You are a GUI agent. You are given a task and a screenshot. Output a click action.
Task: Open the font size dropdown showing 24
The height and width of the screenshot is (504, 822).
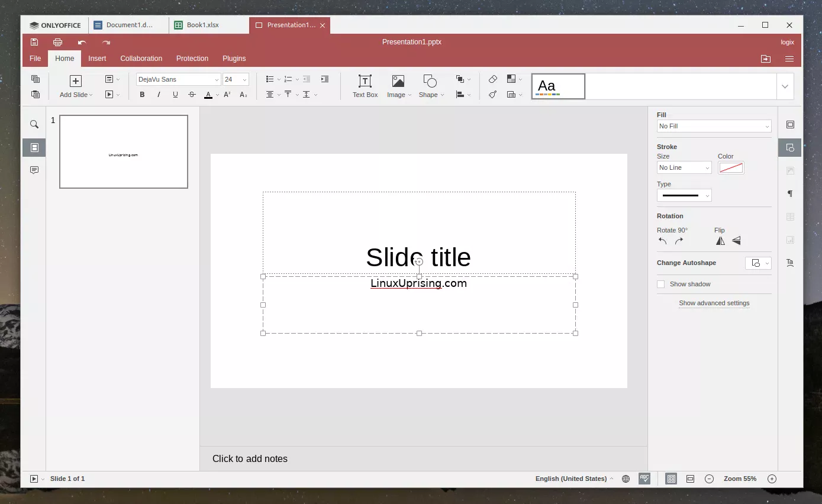[x=236, y=79]
